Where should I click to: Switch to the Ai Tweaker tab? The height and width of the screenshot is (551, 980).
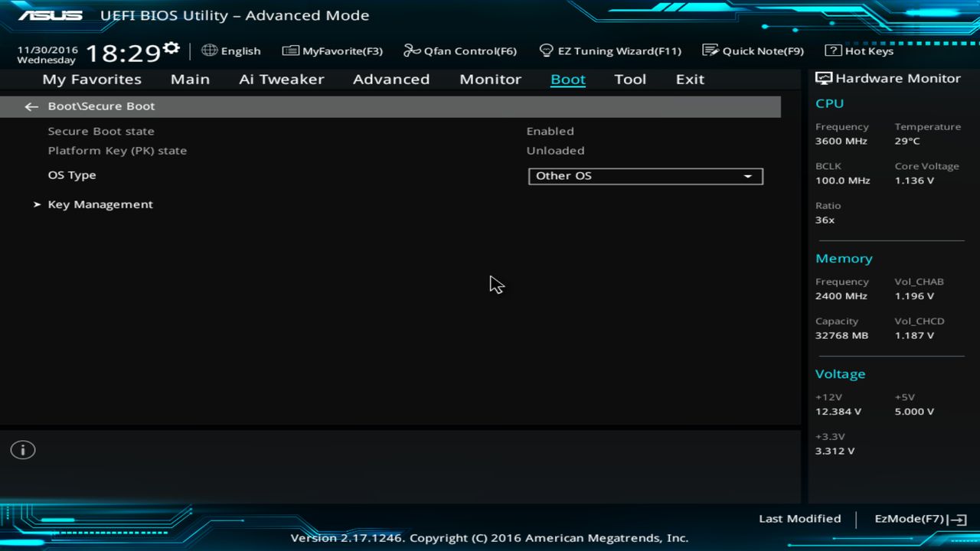coord(281,79)
